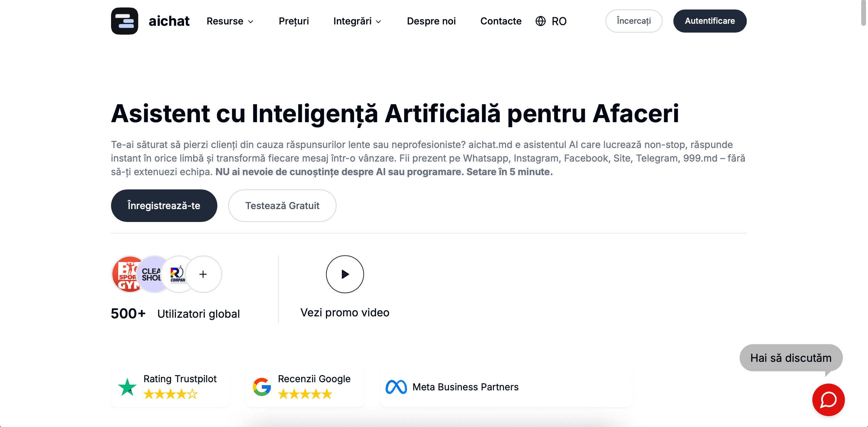Image resolution: width=868 pixels, height=427 pixels.
Task: Click the Autentificare button
Action: click(710, 21)
